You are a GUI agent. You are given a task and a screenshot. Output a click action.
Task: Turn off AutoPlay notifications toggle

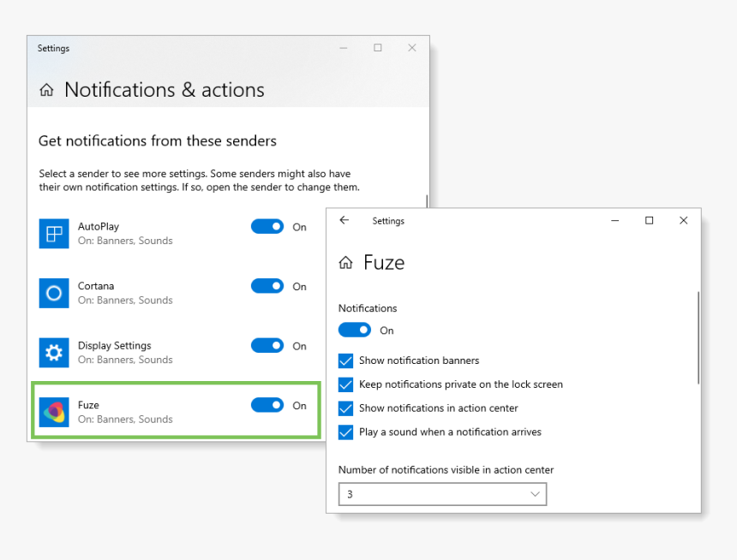(267, 227)
